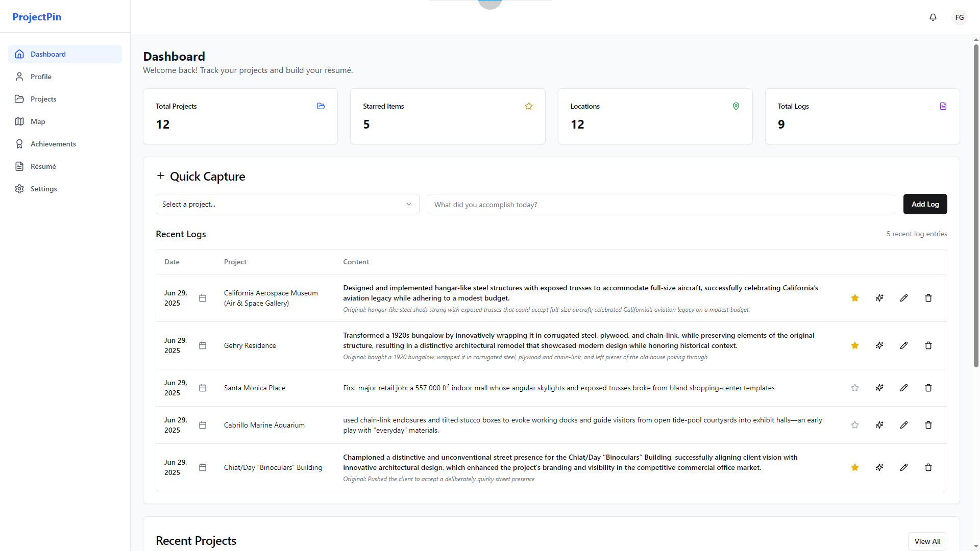The image size is (980, 551).
Task: Edit the Santa Monica Place log entry
Action: coord(904,388)
